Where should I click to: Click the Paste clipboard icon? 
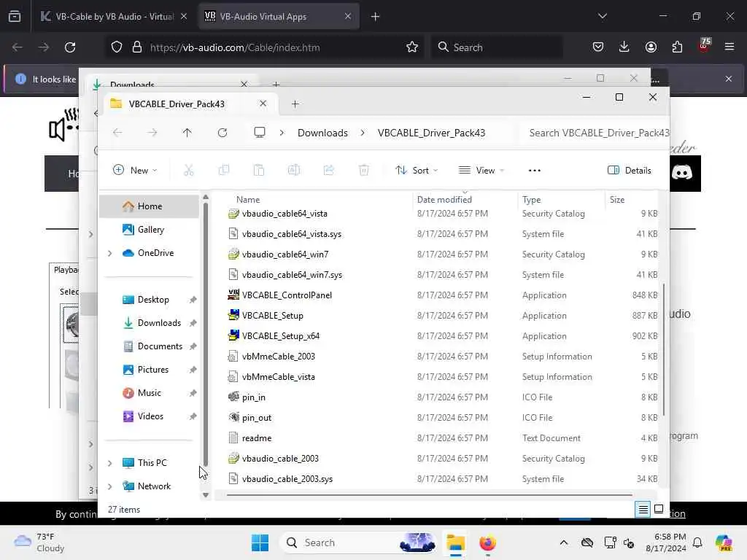pyautogui.click(x=259, y=171)
